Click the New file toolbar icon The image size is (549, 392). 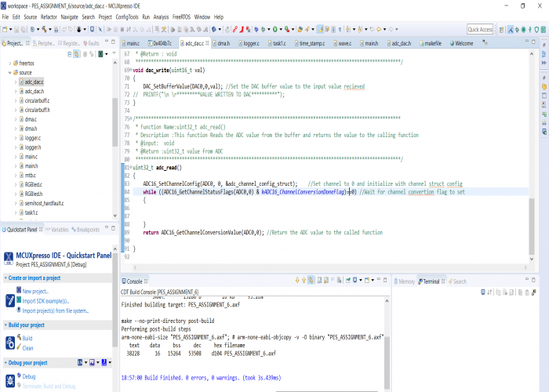click(x=5, y=30)
